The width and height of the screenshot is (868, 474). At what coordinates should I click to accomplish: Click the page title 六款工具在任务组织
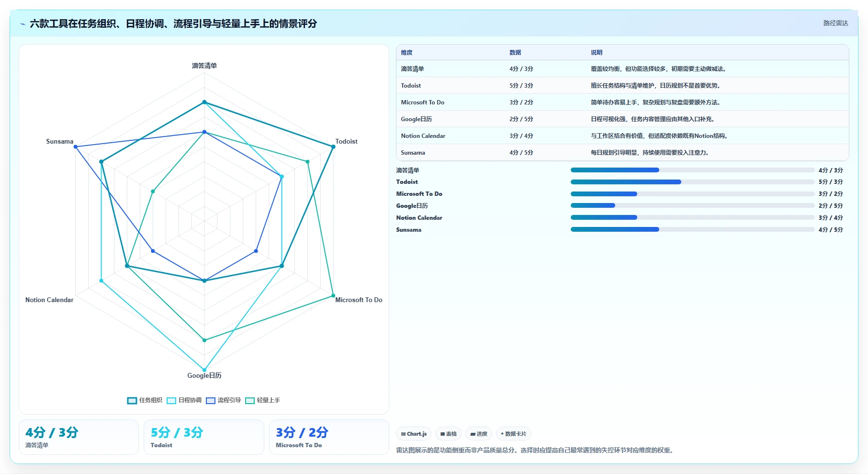pyautogui.click(x=173, y=23)
